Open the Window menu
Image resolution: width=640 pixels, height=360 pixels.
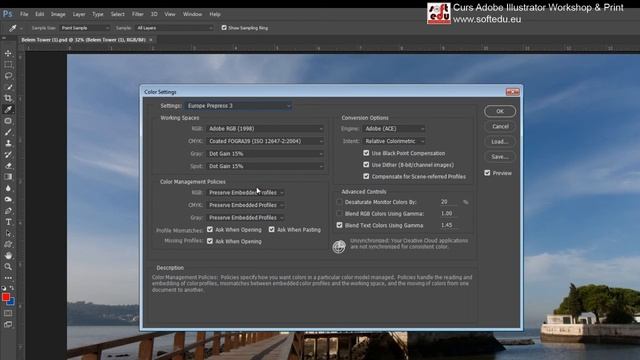click(x=192, y=14)
